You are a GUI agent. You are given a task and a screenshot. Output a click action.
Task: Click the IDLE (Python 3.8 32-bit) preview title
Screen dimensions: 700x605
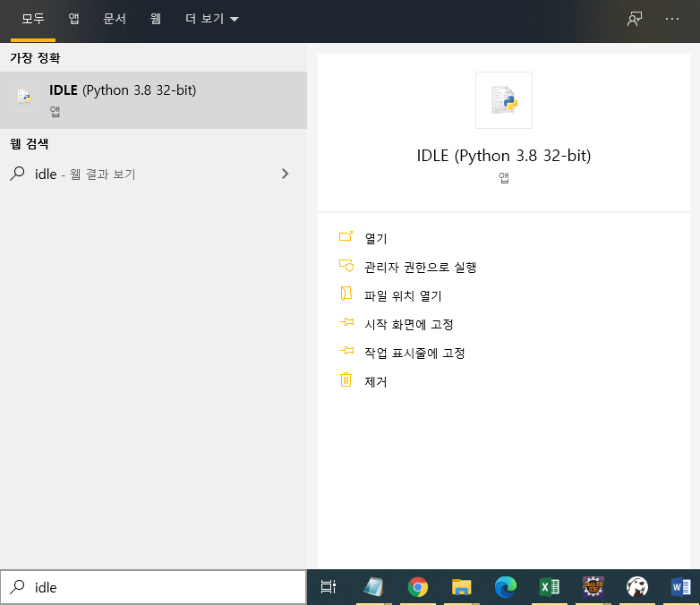pos(504,156)
